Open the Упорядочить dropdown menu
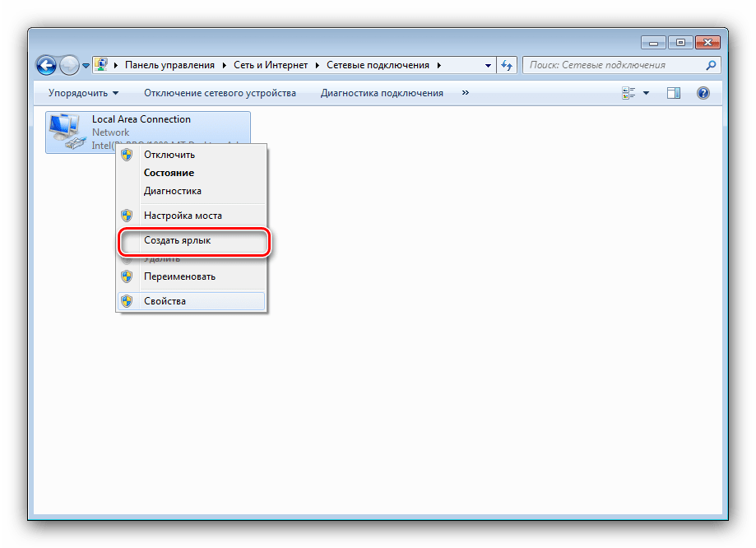 [83, 93]
